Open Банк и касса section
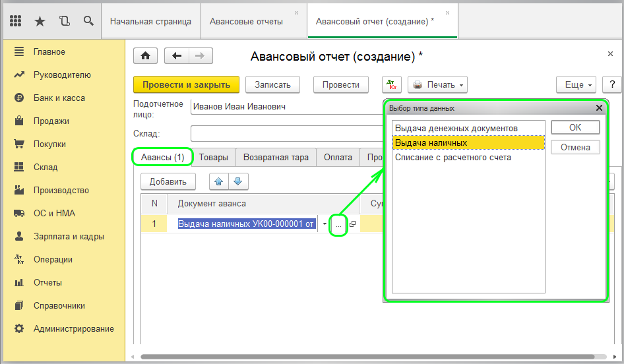Viewport: 624px width, 364px height. (59, 98)
